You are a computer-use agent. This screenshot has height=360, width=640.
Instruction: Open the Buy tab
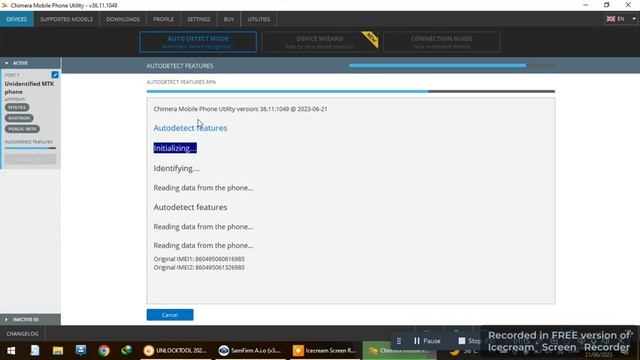[229, 19]
